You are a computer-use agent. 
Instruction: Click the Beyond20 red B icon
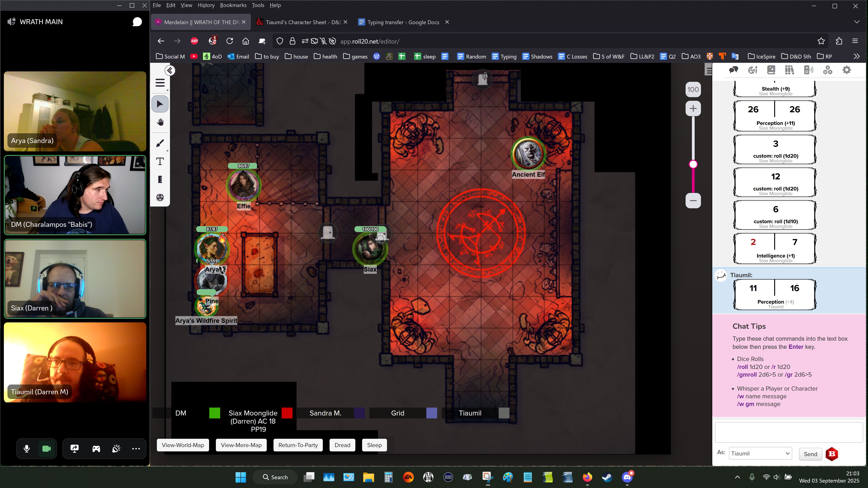tap(832, 454)
